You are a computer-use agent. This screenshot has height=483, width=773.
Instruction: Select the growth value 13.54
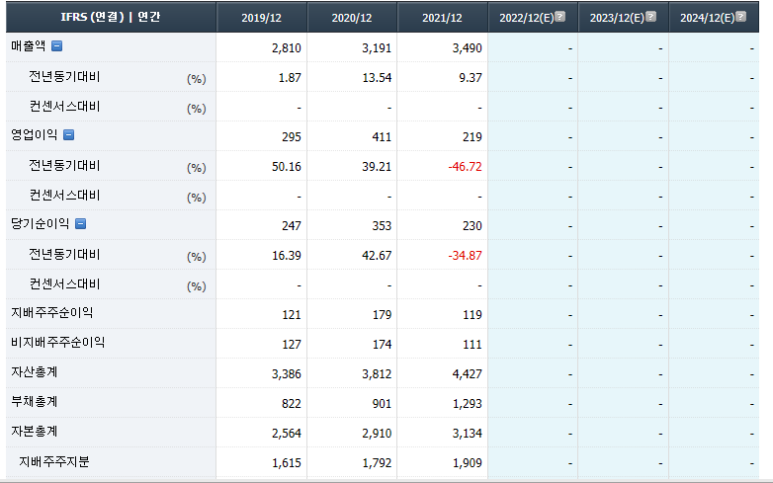click(377, 78)
